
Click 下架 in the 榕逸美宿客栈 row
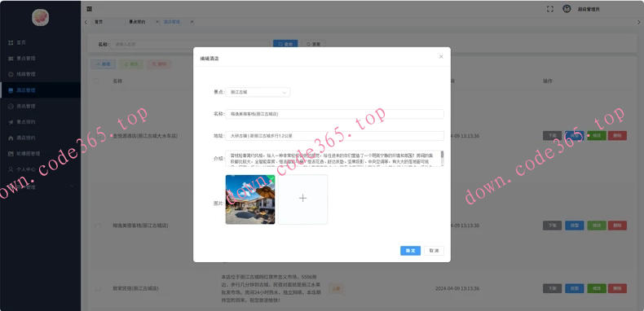(x=552, y=226)
